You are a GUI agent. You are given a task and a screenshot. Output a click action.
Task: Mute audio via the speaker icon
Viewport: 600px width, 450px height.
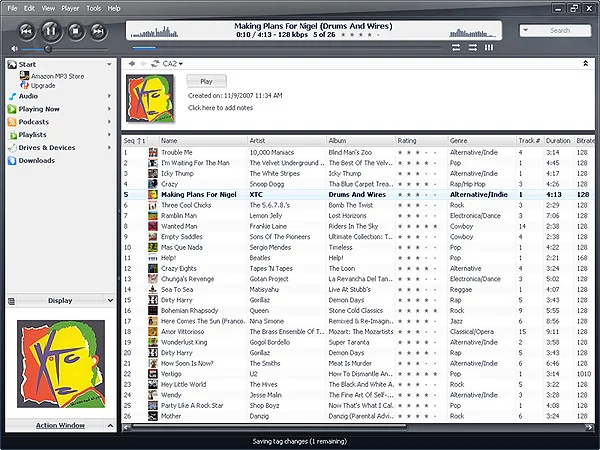click(15, 49)
